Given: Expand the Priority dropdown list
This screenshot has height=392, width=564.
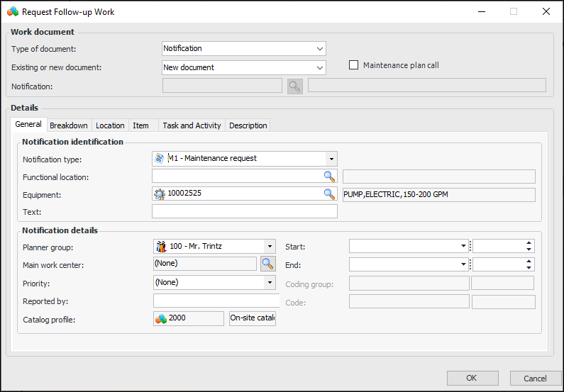Looking at the screenshot, I should point(270,282).
